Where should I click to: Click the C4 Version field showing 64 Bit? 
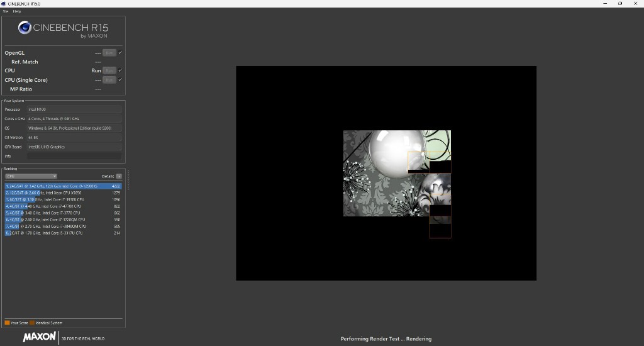point(74,138)
